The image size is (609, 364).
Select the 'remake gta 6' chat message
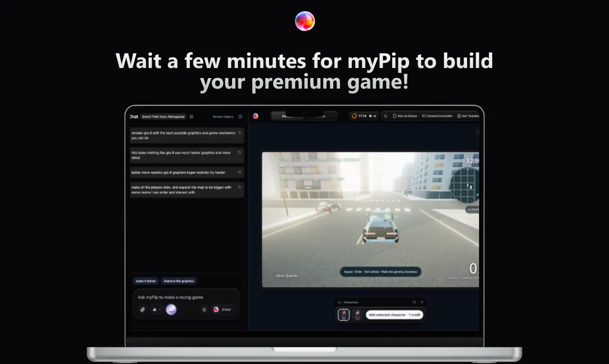pos(187,136)
